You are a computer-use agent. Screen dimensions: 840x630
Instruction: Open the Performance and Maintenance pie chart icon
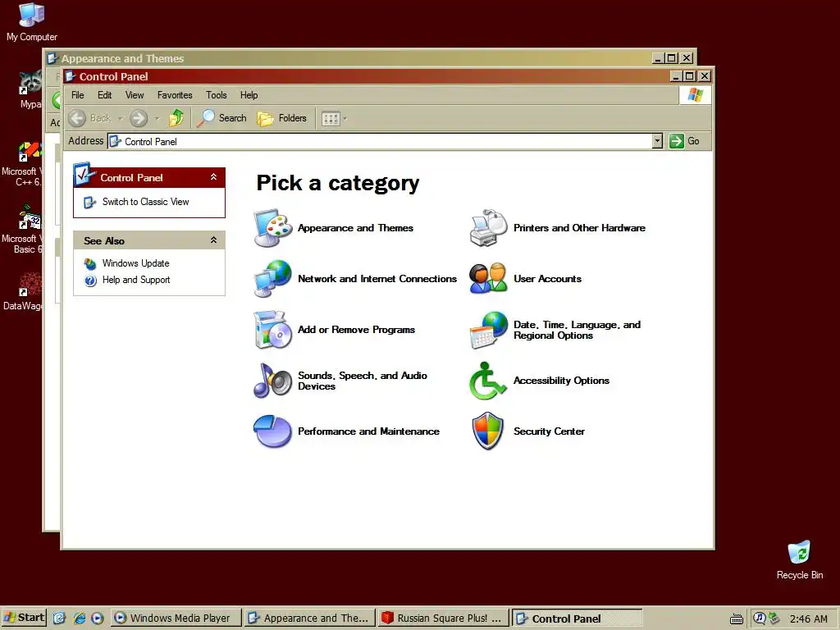(x=272, y=431)
